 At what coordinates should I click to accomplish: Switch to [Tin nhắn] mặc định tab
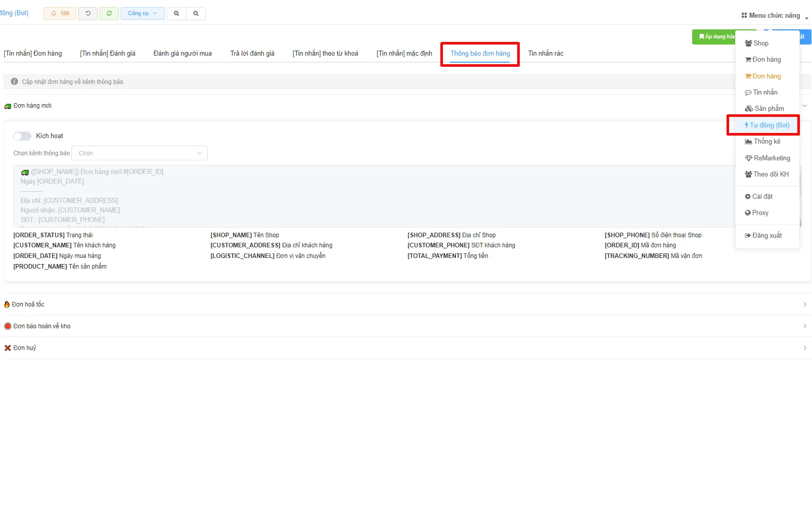tap(404, 54)
